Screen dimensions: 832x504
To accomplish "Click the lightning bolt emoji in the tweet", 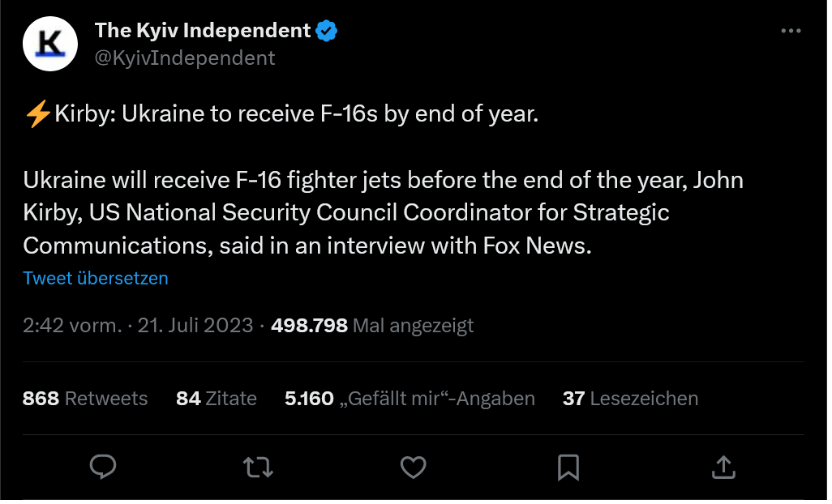I will [x=38, y=114].
